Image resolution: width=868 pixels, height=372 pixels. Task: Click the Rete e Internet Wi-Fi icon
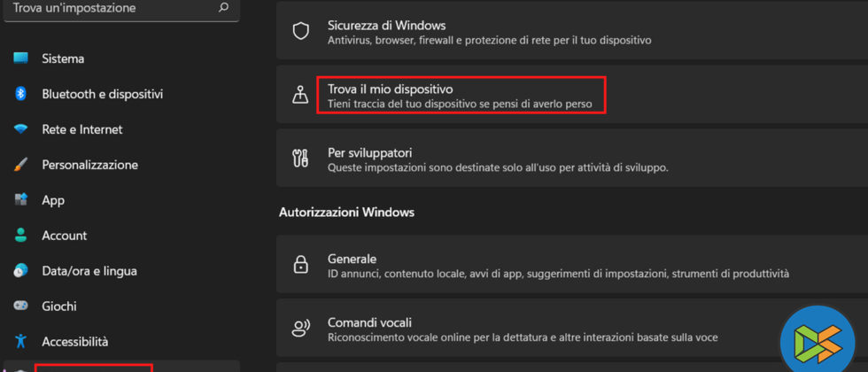click(21, 129)
